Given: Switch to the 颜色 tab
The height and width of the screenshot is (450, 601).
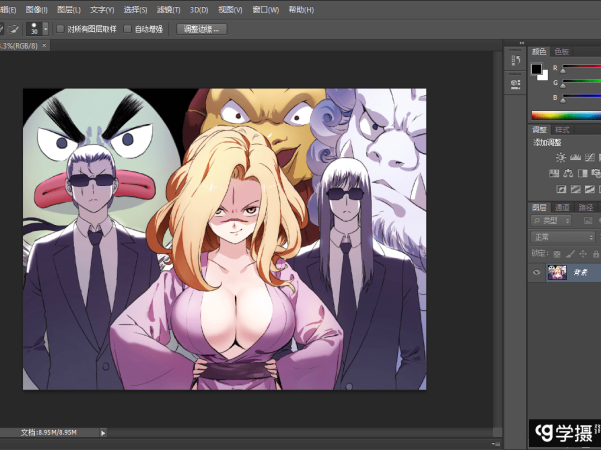Looking at the screenshot, I should (x=539, y=51).
